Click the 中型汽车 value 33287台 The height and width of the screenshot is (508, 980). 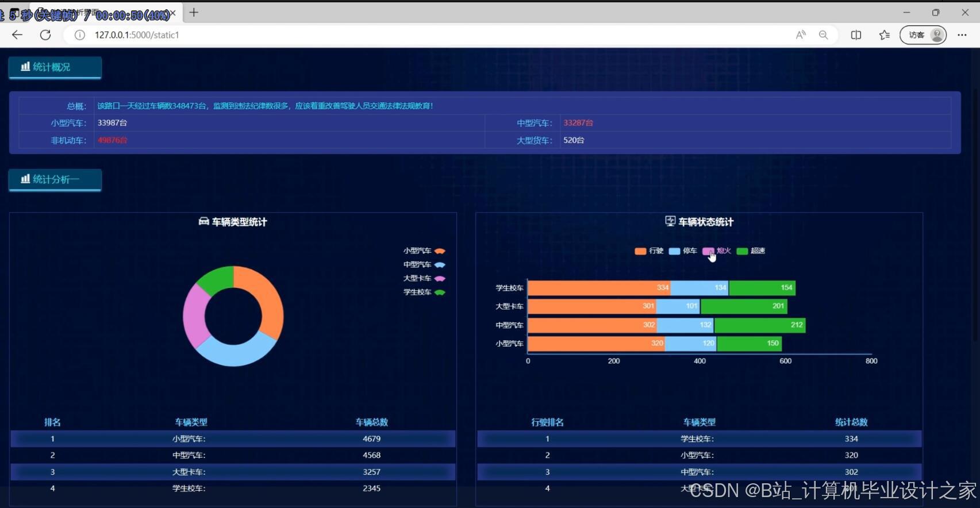tap(578, 123)
